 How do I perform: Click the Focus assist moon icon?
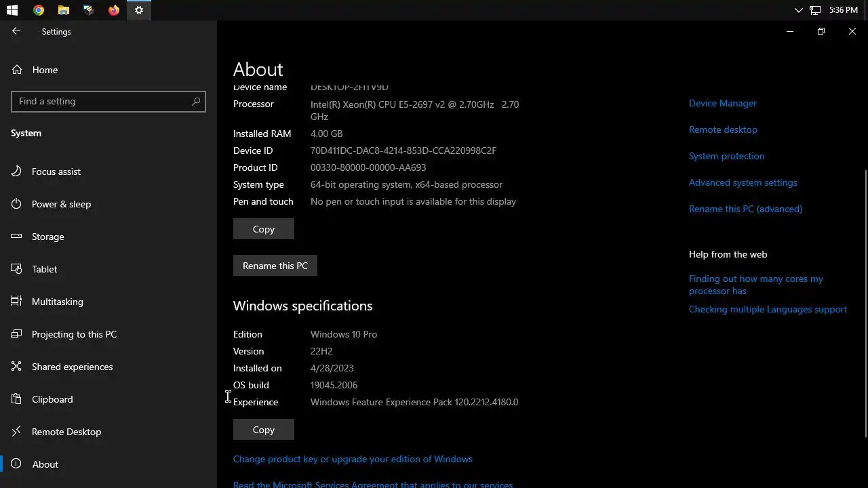click(x=17, y=171)
